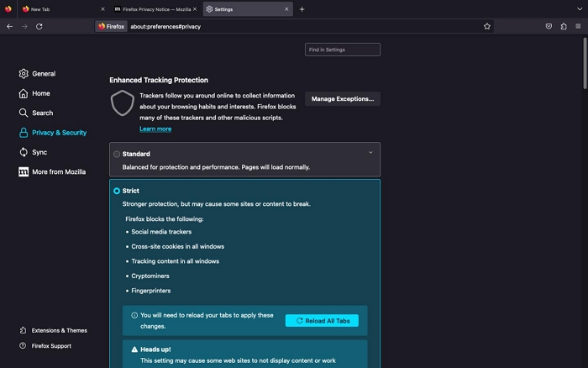Open the Learn more link
This screenshot has height=368, width=588.
(x=155, y=129)
